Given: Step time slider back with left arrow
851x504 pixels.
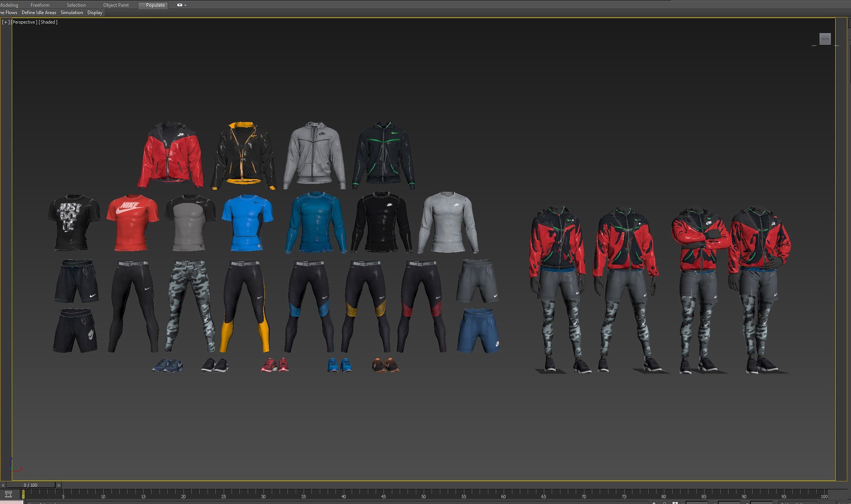Looking at the screenshot, I should [3, 485].
